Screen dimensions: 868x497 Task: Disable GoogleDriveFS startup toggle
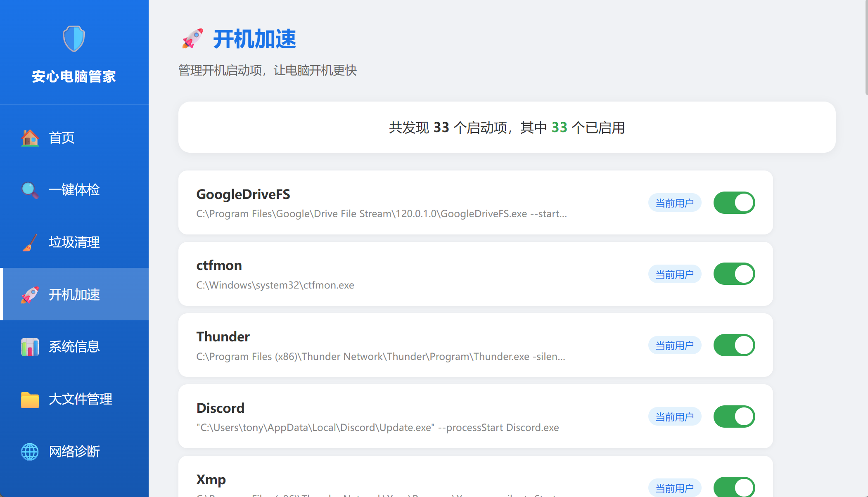(x=734, y=203)
